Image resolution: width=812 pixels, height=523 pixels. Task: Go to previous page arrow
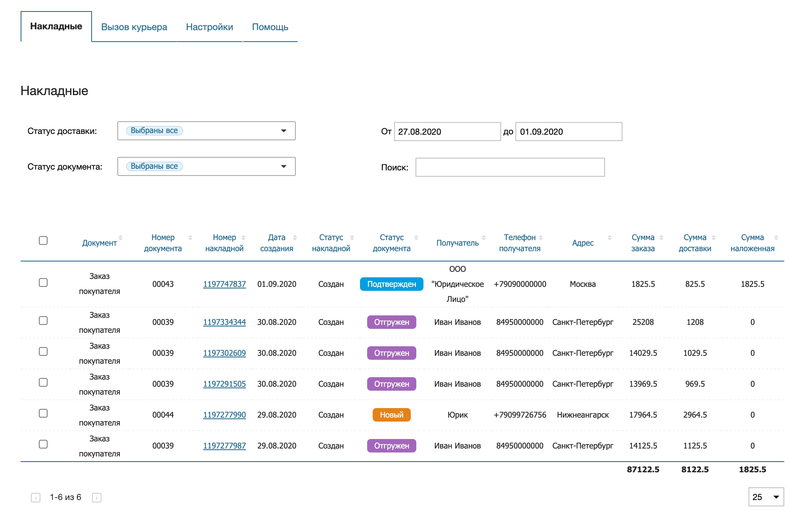pyautogui.click(x=36, y=498)
